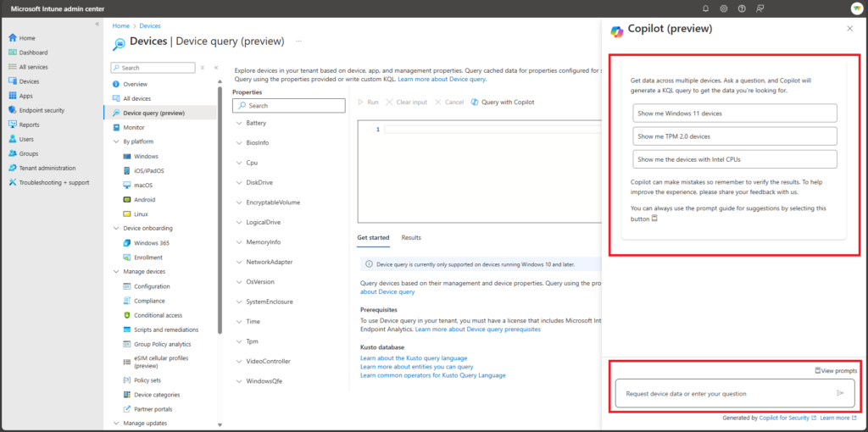This screenshot has width=868, height=432.
Task: Click Show me Windows 11 devices suggestion
Action: [735, 113]
